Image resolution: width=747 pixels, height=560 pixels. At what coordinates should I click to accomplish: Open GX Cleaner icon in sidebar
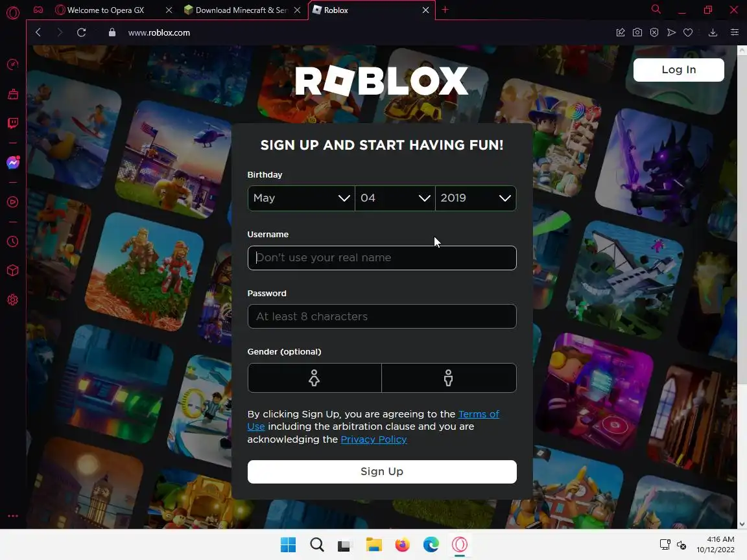pos(13,94)
